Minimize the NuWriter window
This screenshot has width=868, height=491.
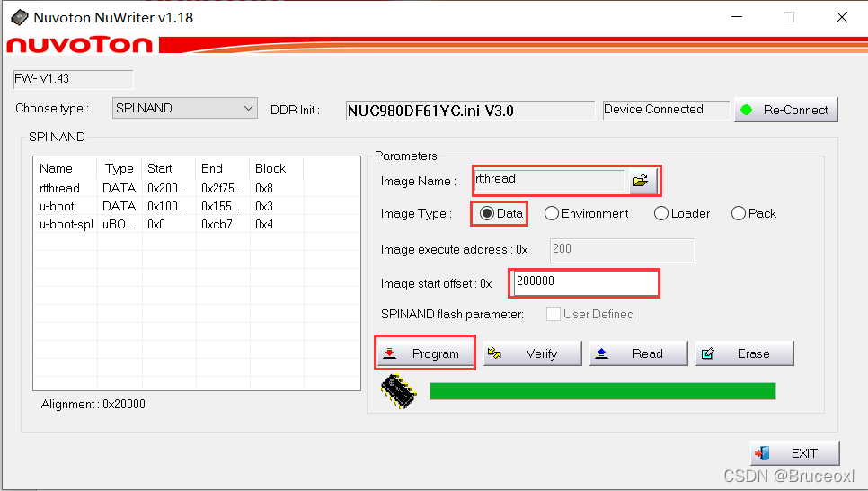coord(737,17)
